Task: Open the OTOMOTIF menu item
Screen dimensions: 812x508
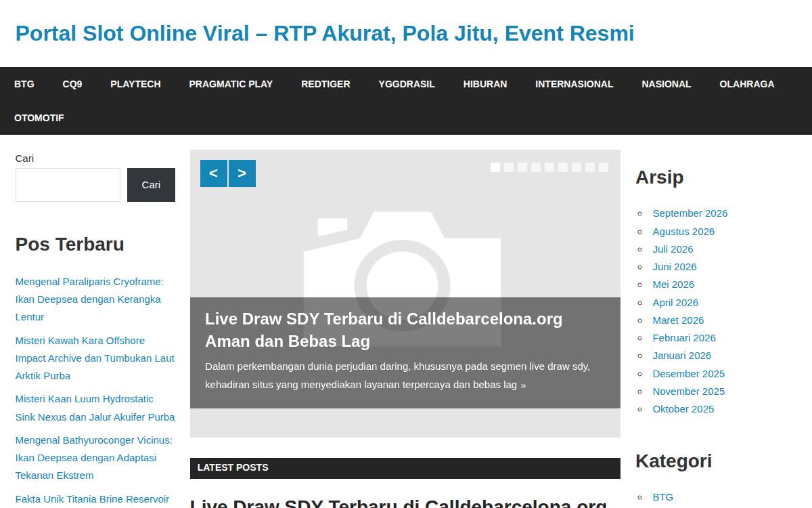Action: pyautogui.click(x=39, y=118)
